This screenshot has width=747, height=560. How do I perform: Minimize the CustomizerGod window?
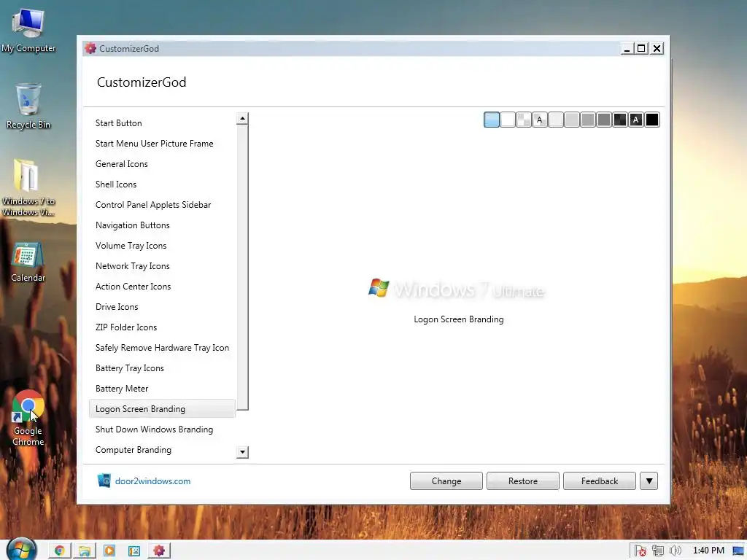click(627, 48)
